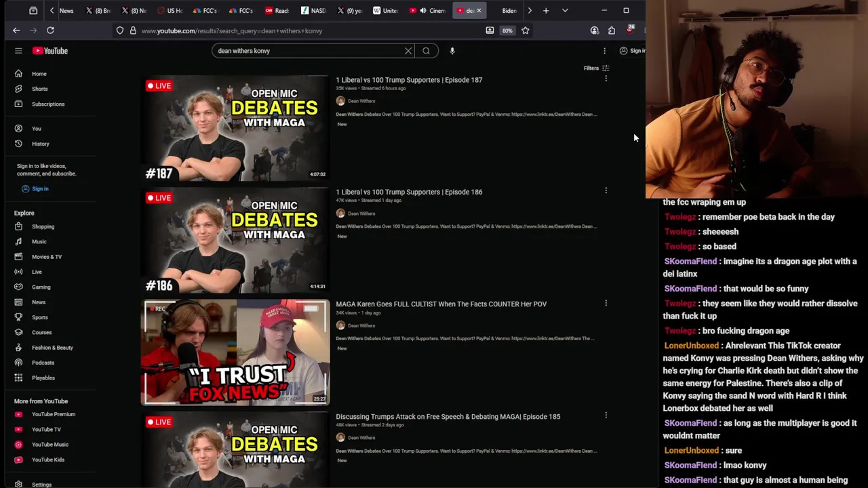The image size is (868, 488).
Task: Start voice search with the microphone icon
Action: 452,51
